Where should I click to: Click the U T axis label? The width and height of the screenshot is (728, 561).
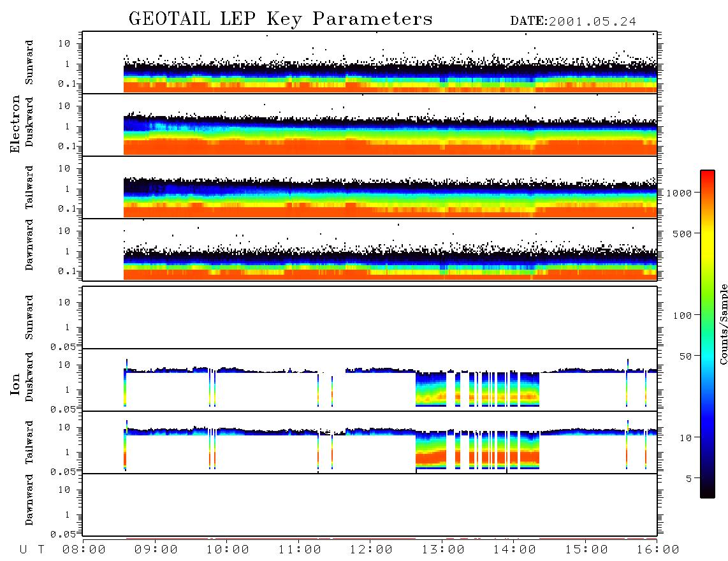[32, 550]
